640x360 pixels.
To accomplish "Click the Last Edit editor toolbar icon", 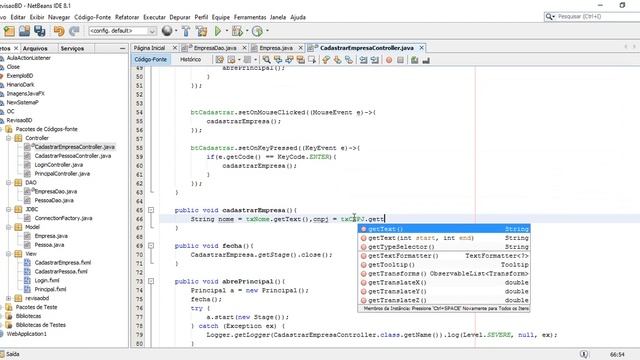I will click(220, 60).
